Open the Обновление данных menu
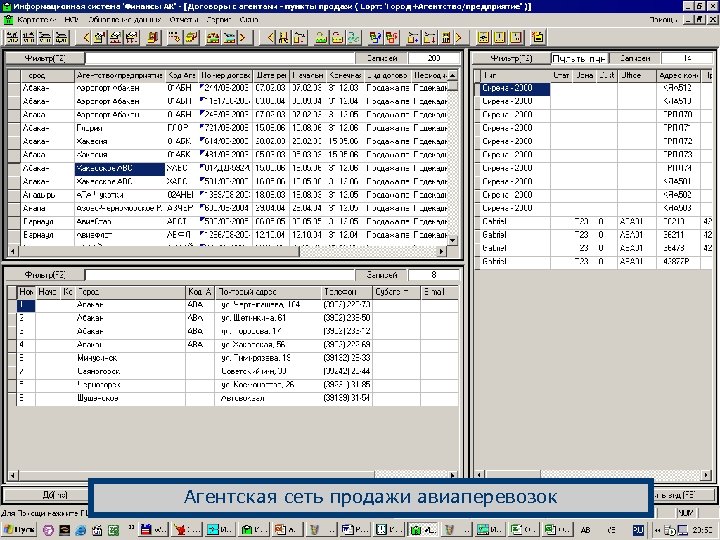 pyautogui.click(x=124, y=20)
